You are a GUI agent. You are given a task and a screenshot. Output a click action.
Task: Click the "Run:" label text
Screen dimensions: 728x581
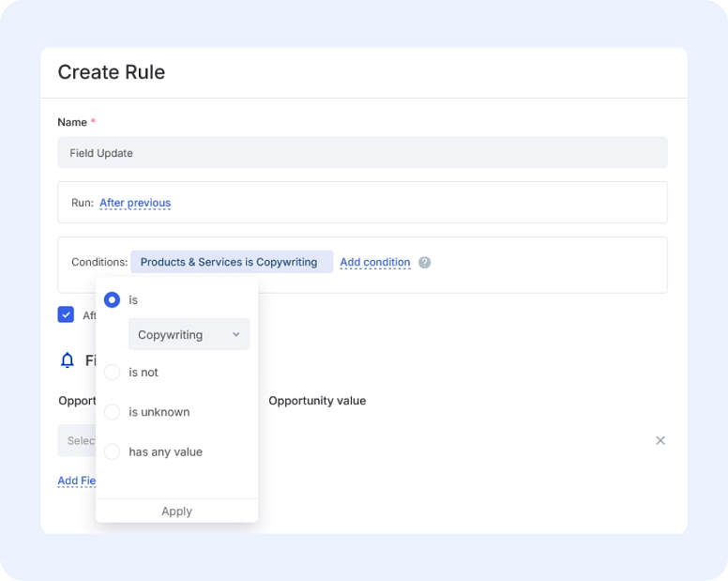click(x=83, y=203)
